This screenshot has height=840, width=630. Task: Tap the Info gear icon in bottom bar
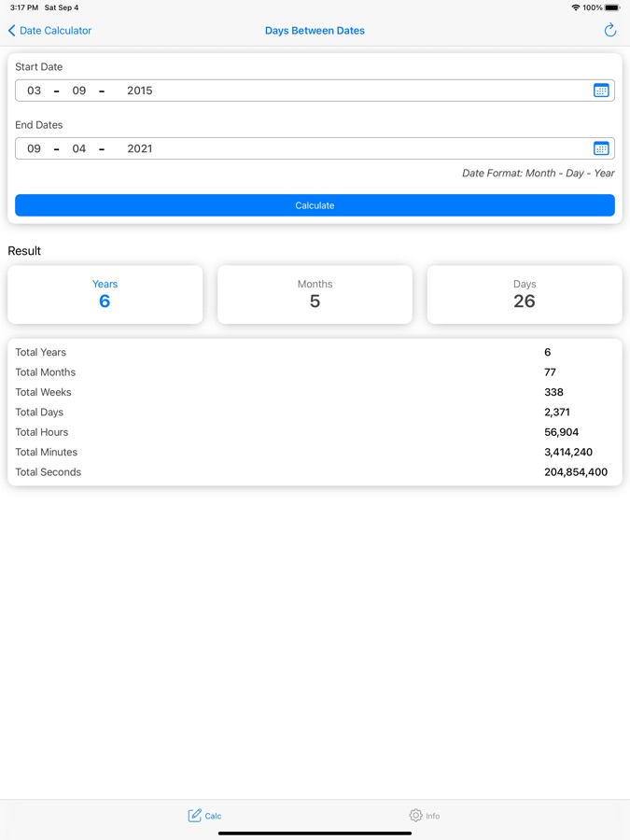pos(415,816)
